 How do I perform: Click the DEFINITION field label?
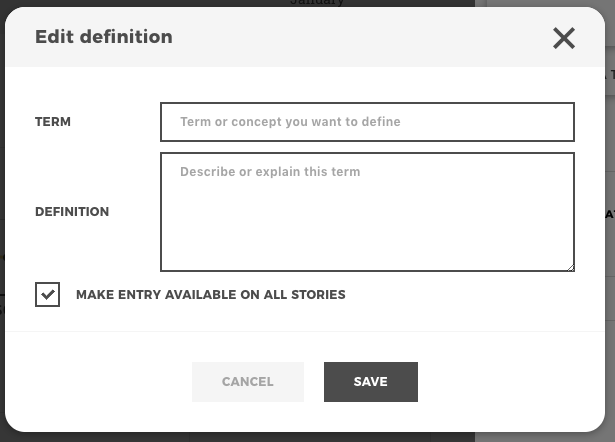click(72, 212)
